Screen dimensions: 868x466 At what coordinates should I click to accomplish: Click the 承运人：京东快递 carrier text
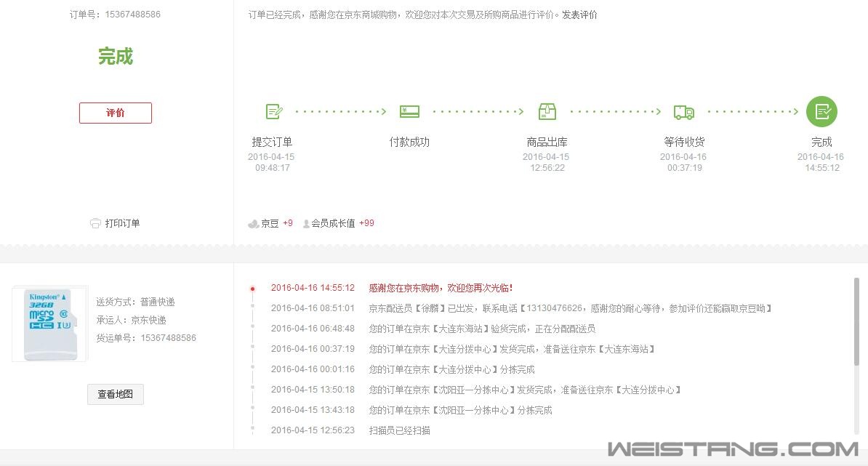pyautogui.click(x=131, y=320)
